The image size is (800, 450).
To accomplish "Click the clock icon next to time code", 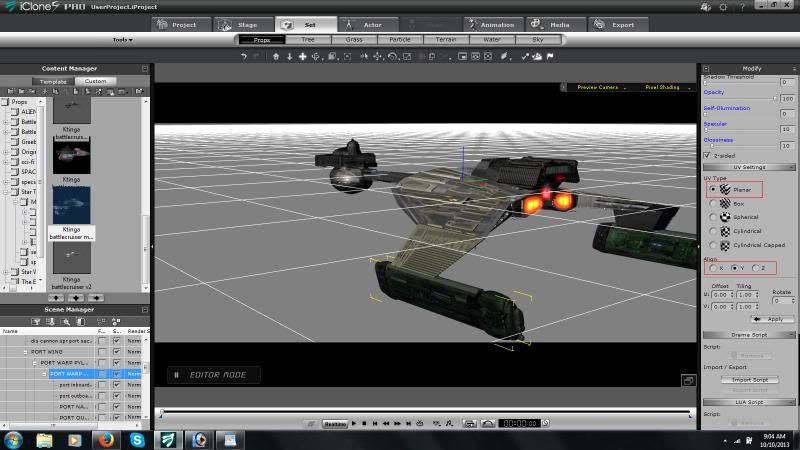I will point(545,423).
